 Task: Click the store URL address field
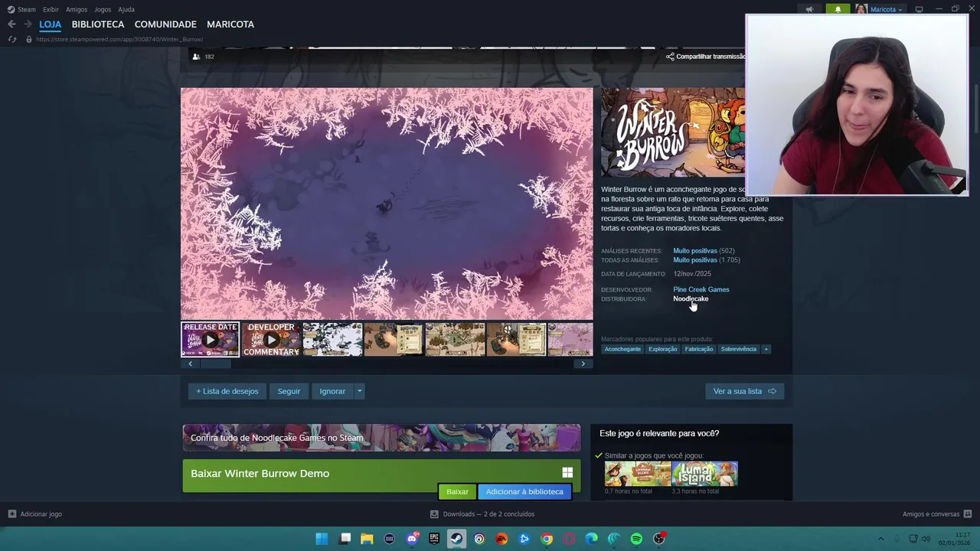(119, 39)
